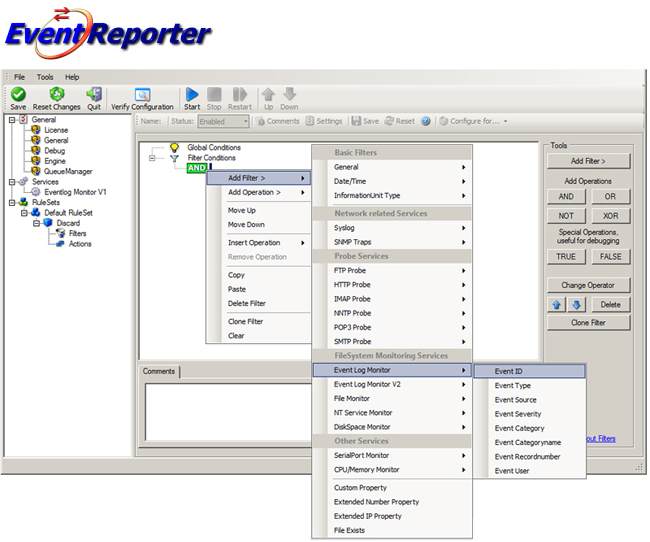Open the Status Enabled combo box
This screenshot has height=542, width=650.
pyautogui.click(x=223, y=122)
